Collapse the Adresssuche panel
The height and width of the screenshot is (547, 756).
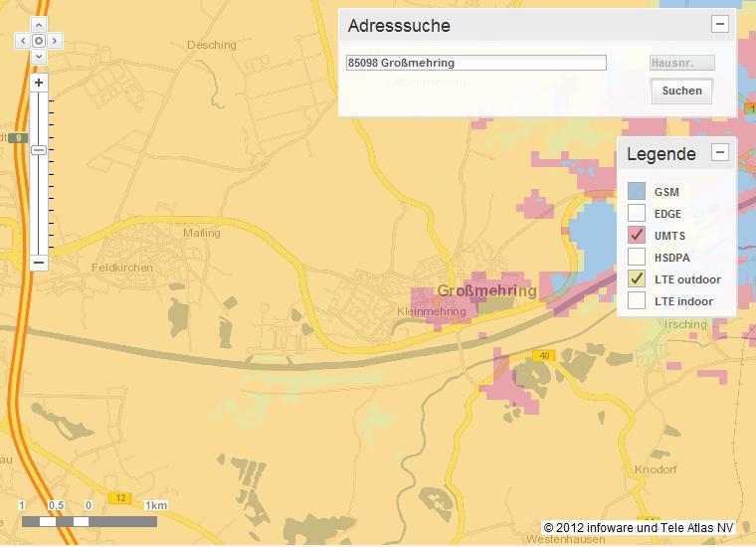720,25
